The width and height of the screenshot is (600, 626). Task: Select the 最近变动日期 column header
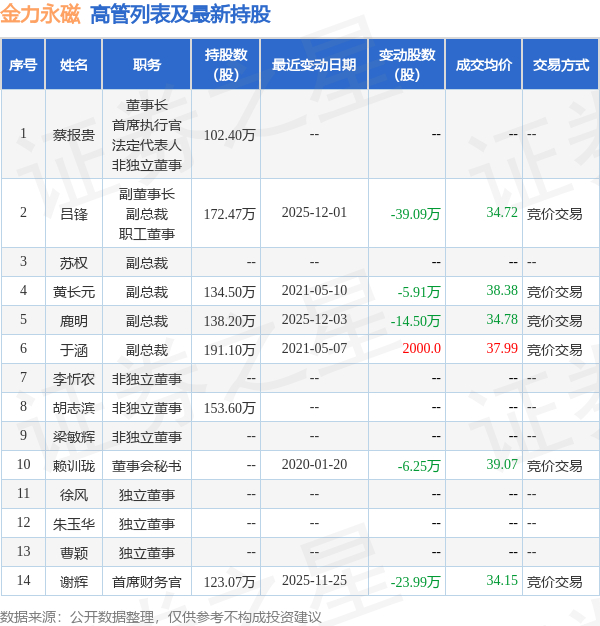tap(314, 65)
